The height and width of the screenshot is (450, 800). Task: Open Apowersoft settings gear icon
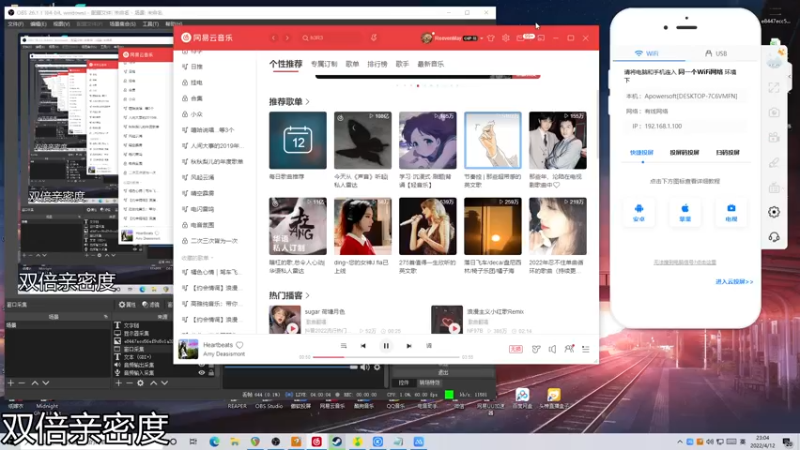pyautogui.click(x=774, y=212)
